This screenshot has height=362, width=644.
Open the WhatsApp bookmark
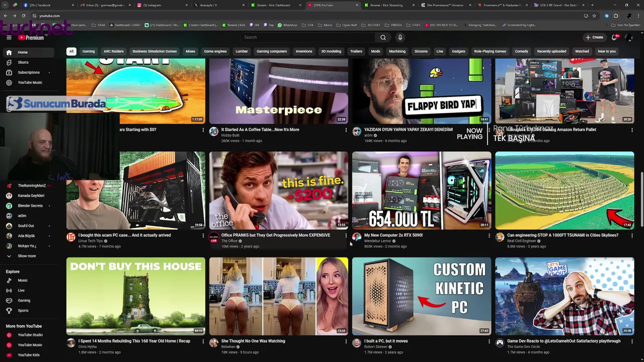coord(287,25)
